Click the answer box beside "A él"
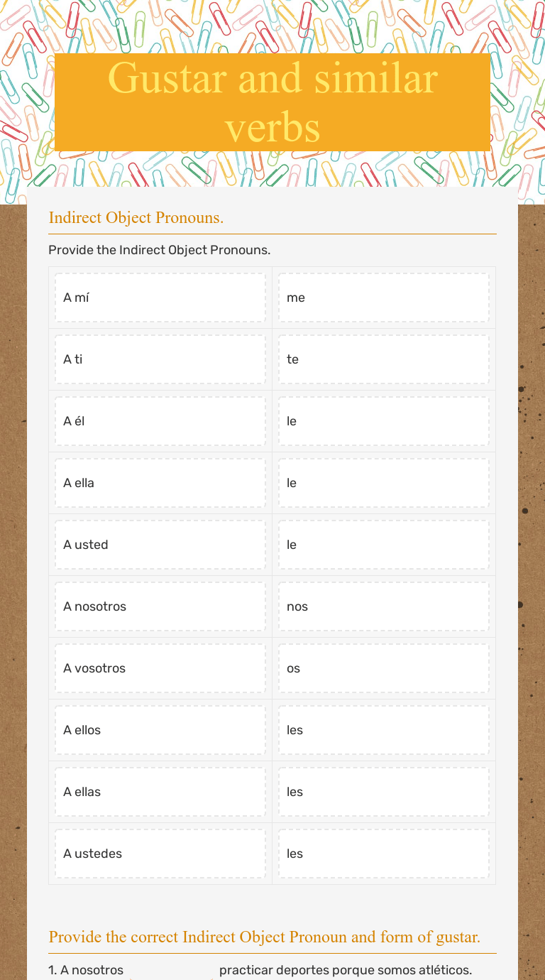 [383, 421]
